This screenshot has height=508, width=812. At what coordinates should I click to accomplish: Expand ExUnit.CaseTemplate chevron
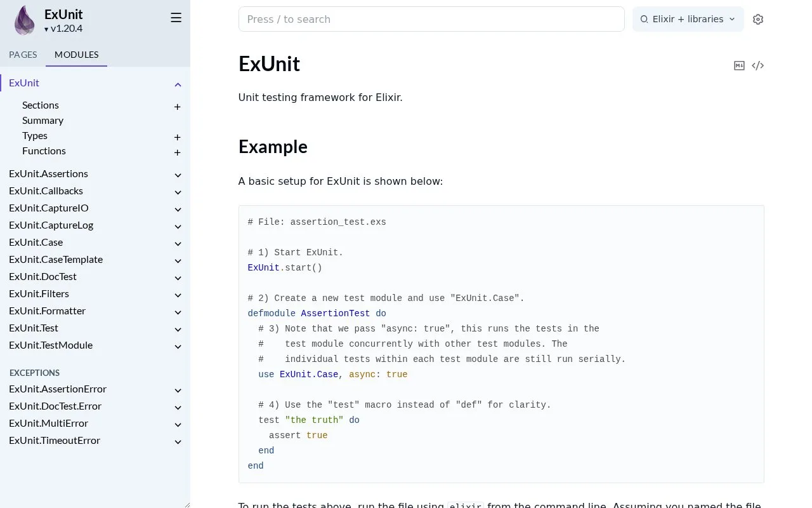(178, 261)
